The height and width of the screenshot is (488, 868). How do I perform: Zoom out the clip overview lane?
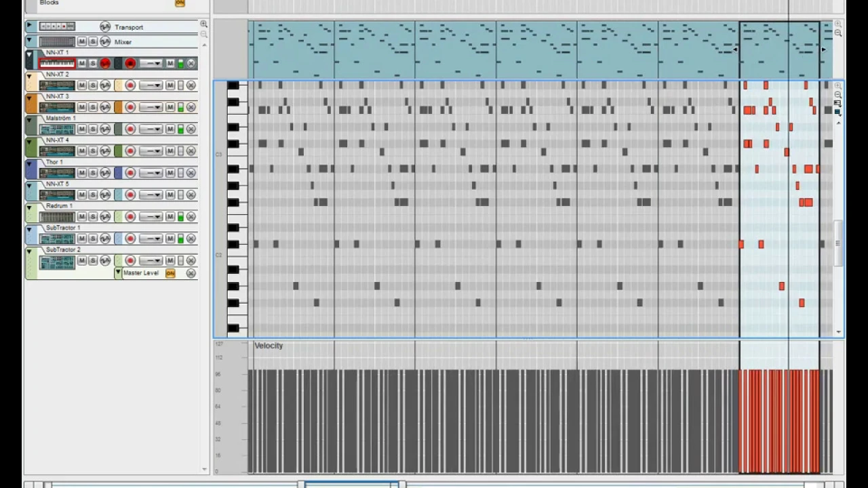point(838,33)
